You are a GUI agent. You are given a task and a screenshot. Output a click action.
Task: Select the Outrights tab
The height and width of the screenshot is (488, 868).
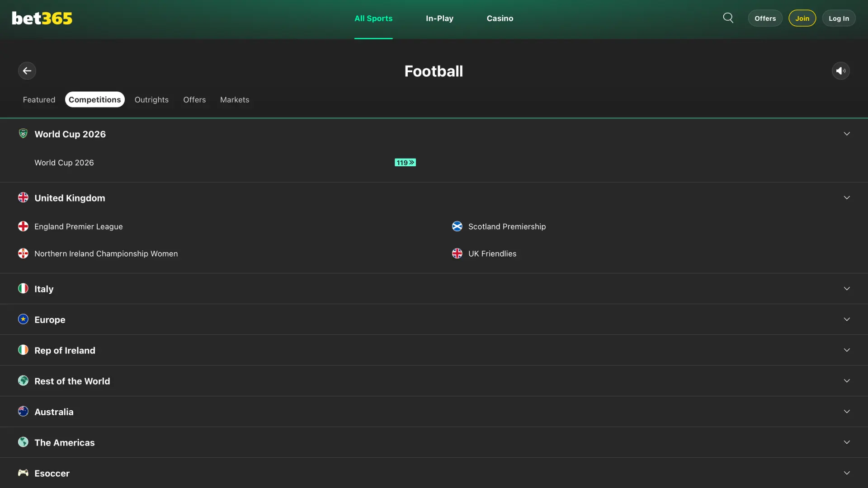151,99
